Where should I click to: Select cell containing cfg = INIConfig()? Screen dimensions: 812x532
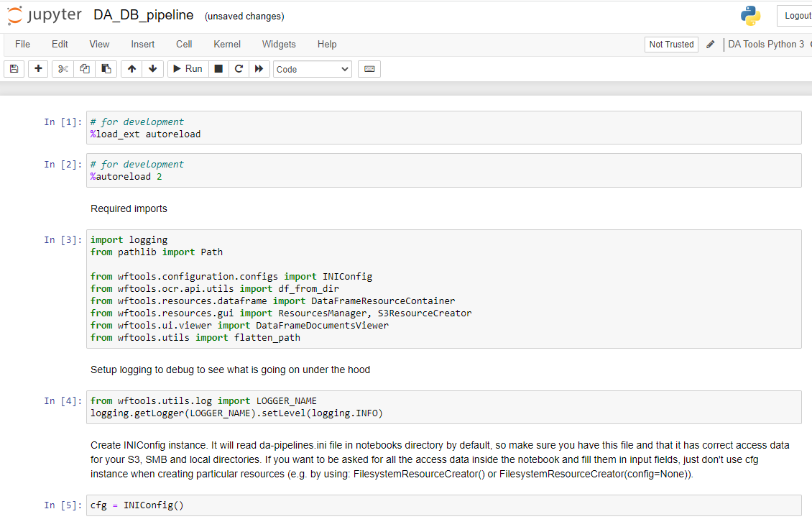[444, 505]
